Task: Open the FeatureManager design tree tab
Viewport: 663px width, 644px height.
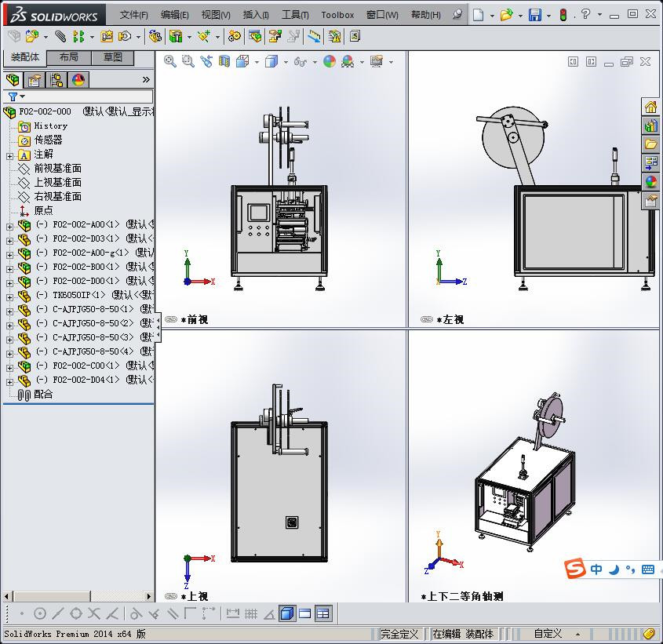Action: click(x=13, y=79)
